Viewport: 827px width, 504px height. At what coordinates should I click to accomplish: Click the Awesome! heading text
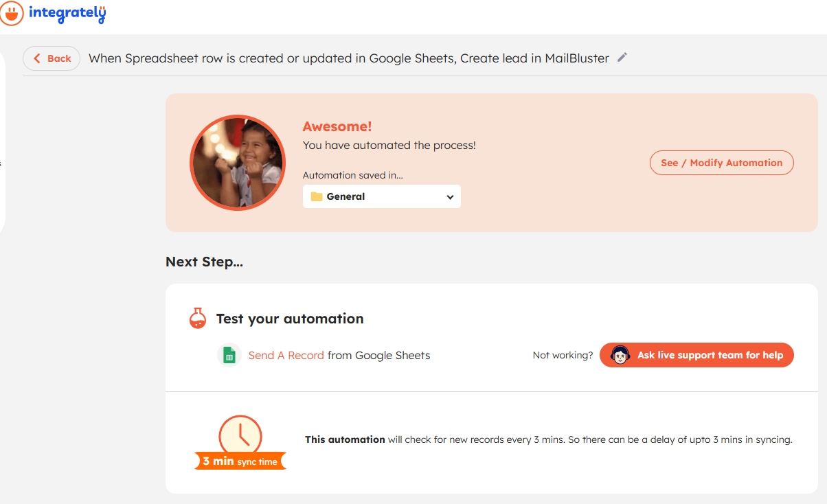337,126
